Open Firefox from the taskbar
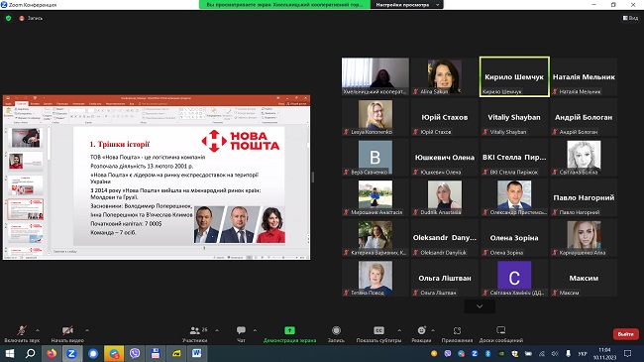 click(x=52, y=353)
